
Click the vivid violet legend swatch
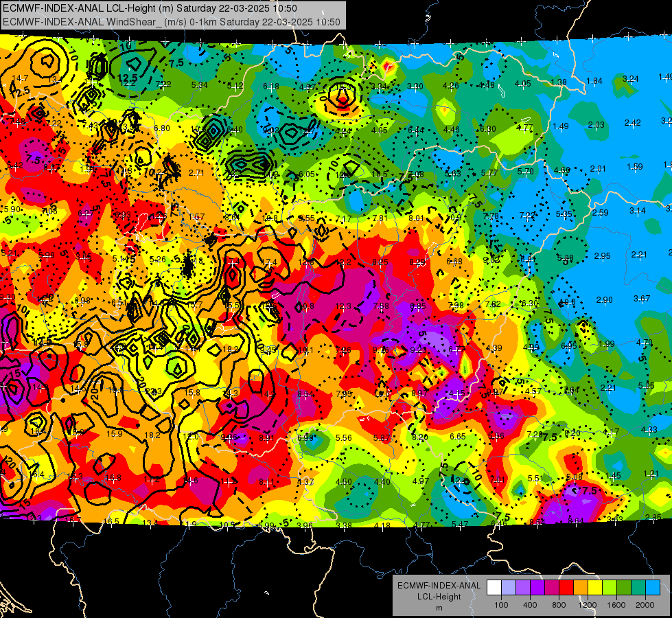537,588
